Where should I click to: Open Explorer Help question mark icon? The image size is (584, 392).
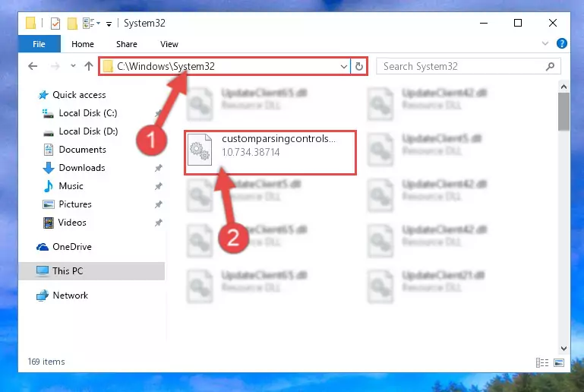562,43
